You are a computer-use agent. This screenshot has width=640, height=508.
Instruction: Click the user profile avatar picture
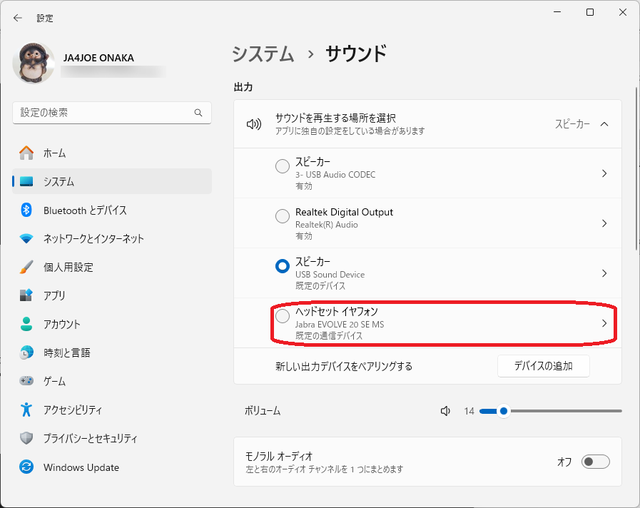pyautogui.click(x=33, y=62)
